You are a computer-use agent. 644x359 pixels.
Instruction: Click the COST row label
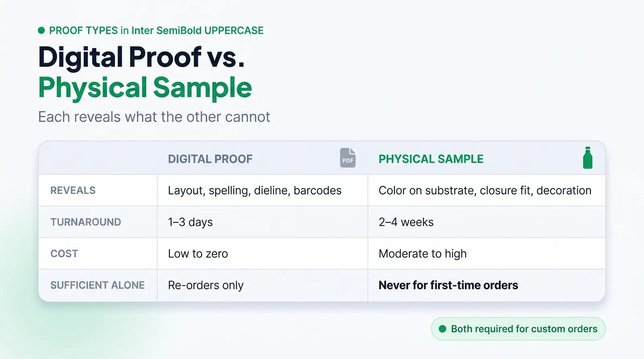(x=64, y=254)
